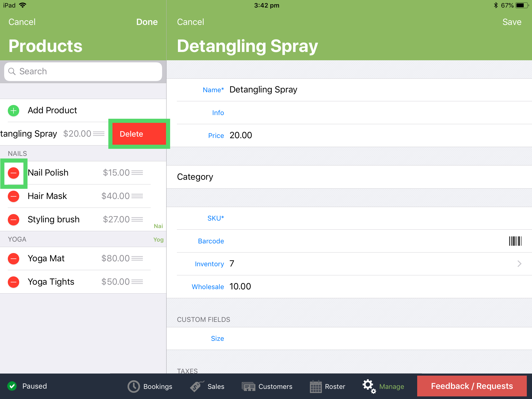Tap the red minus icon beside Hair Mask
The width and height of the screenshot is (532, 399).
(x=14, y=196)
